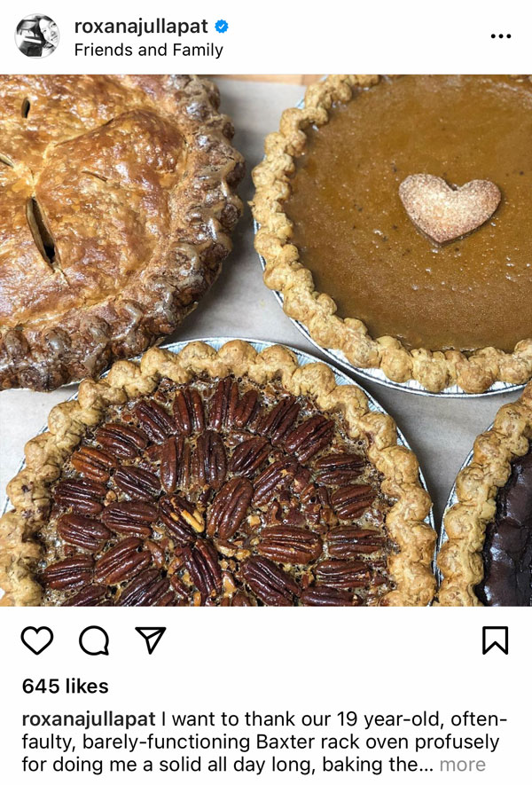The width and height of the screenshot is (532, 785).
Task: Open the three-dot post options menu
Action: pos(500,36)
